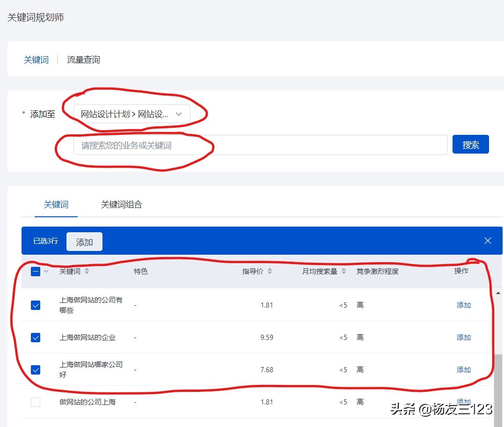Click the 搜索 button

tap(470, 144)
